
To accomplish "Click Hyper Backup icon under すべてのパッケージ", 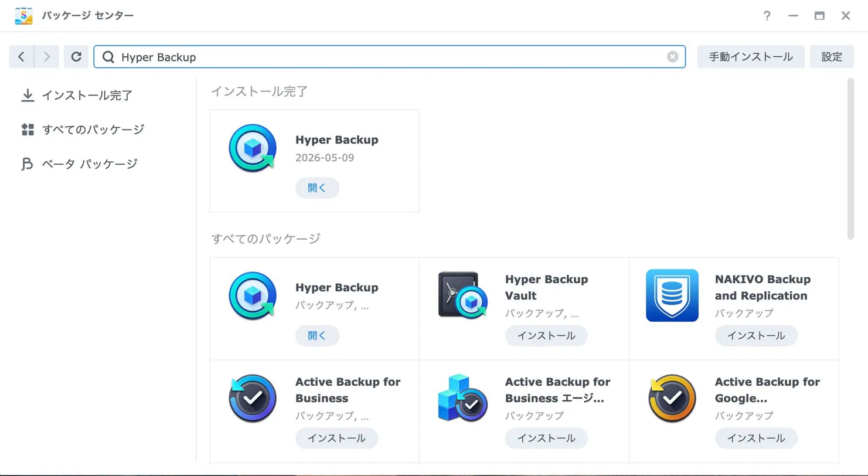I will pyautogui.click(x=252, y=296).
